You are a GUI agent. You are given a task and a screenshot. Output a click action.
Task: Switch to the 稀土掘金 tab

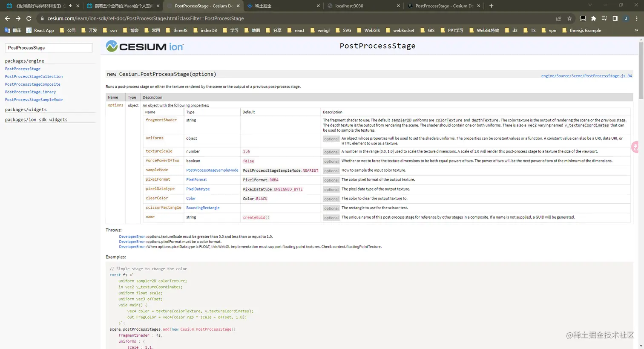coord(283,6)
